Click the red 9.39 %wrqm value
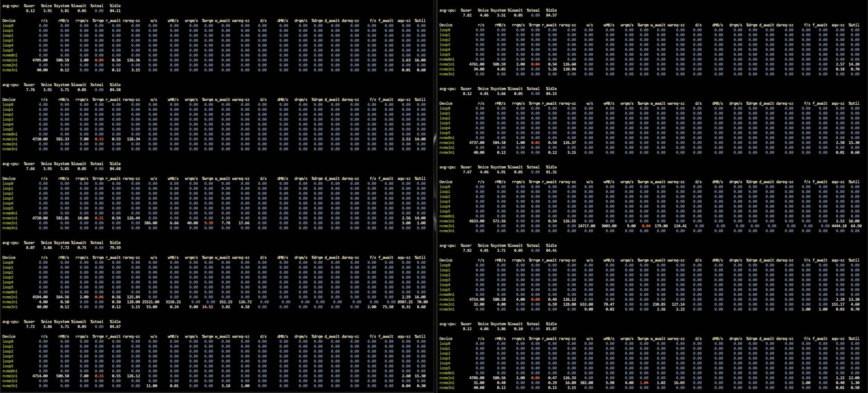 208,223
